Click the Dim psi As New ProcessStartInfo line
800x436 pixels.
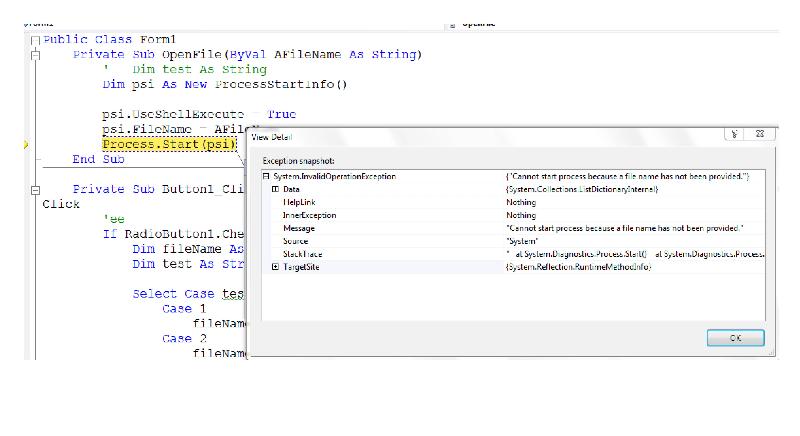[x=224, y=84]
